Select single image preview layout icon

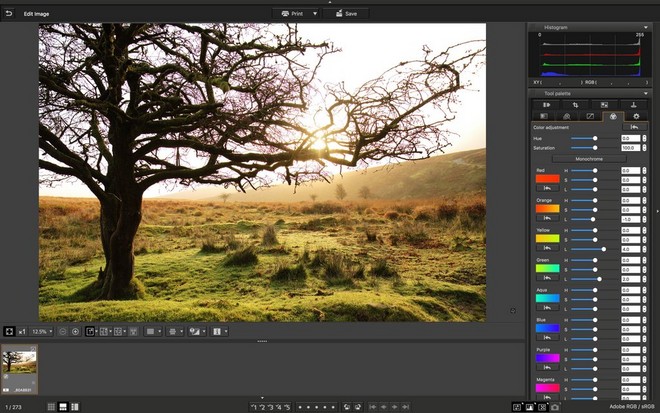(90, 332)
